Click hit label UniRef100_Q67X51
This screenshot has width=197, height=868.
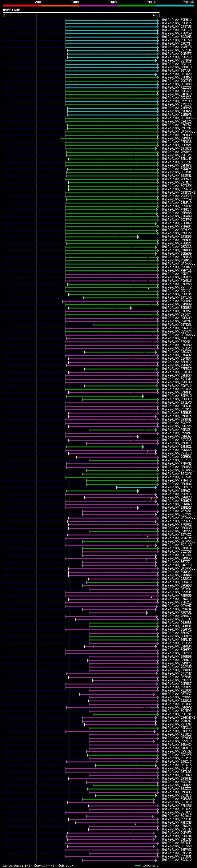pyautogui.click(x=176, y=511)
